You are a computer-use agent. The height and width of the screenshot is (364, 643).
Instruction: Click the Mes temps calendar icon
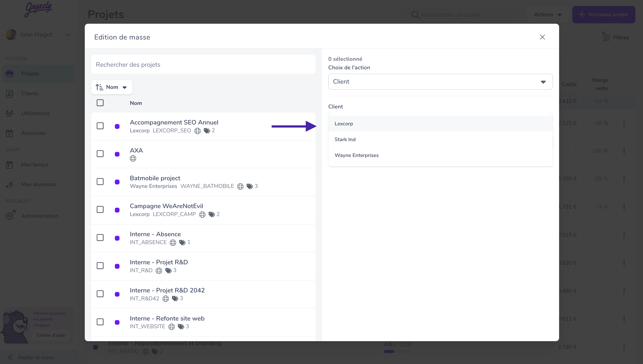click(9, 164)
